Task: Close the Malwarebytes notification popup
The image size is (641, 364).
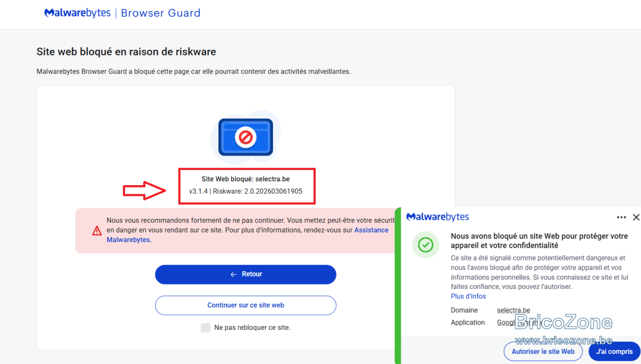Action: point(636,217)
